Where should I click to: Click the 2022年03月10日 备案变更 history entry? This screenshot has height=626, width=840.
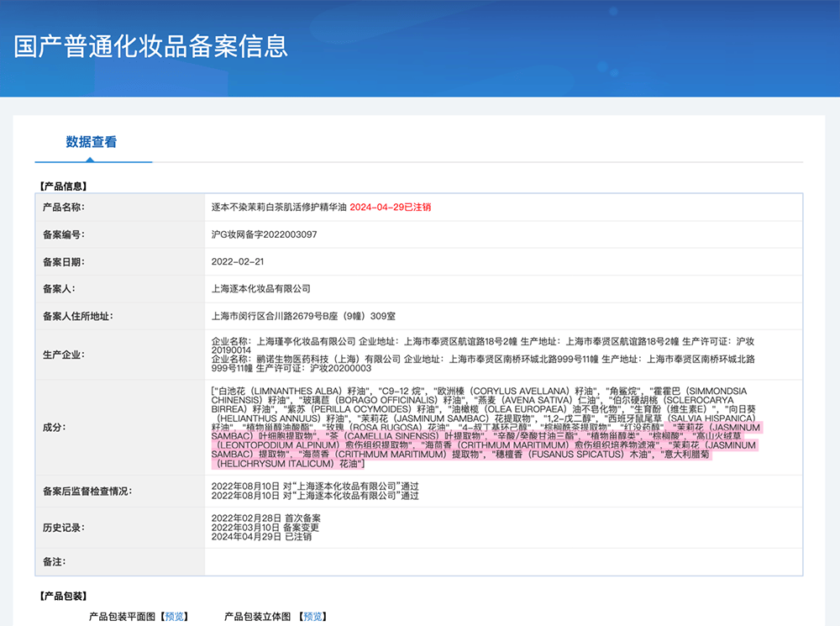pos(265,527)
